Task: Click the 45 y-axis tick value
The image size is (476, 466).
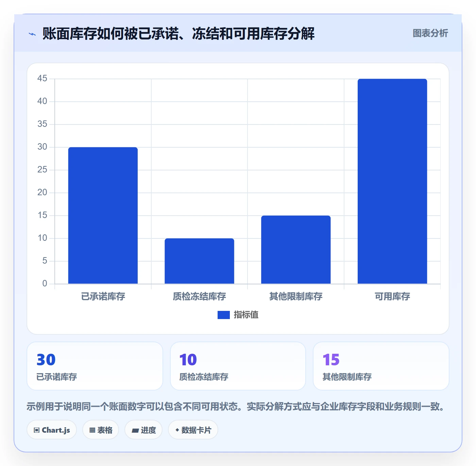Action: point(42,79)
